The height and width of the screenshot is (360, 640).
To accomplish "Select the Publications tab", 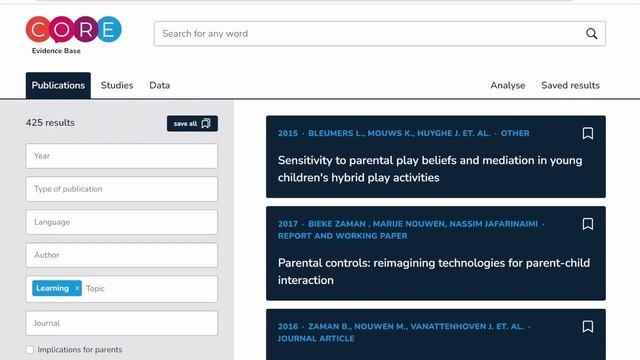I will 58,85.
